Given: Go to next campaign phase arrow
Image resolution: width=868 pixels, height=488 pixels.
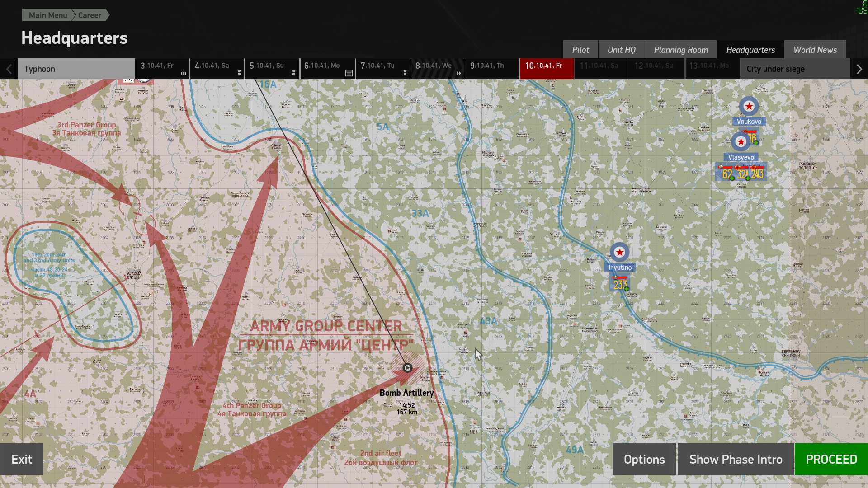Looking at the screenshot, I should [x=859, y=69].
